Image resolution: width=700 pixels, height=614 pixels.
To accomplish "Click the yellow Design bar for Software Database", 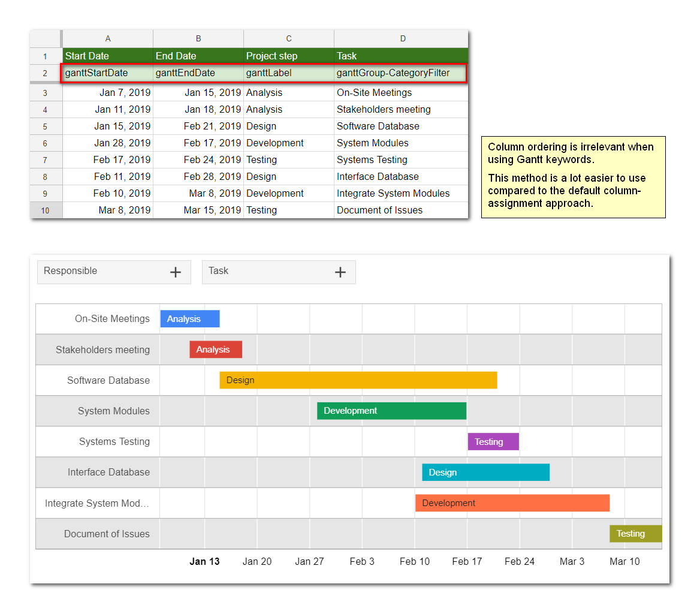I will tap(358, 380).
